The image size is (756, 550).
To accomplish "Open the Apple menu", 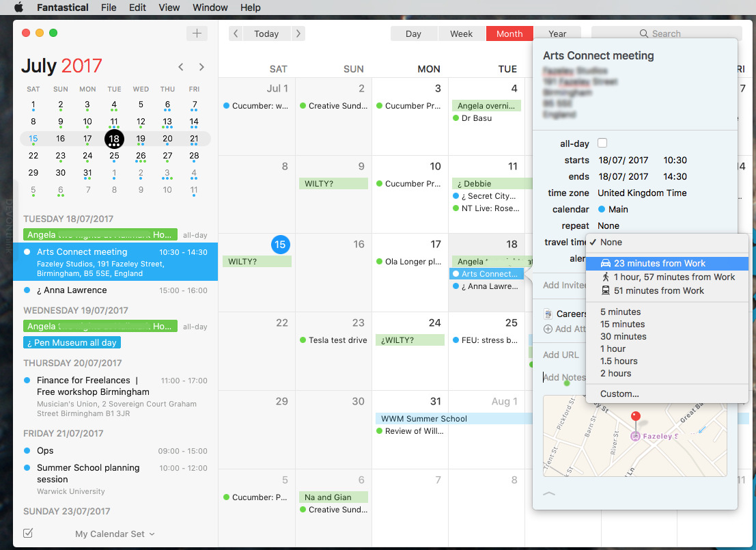I will (19, 8).
